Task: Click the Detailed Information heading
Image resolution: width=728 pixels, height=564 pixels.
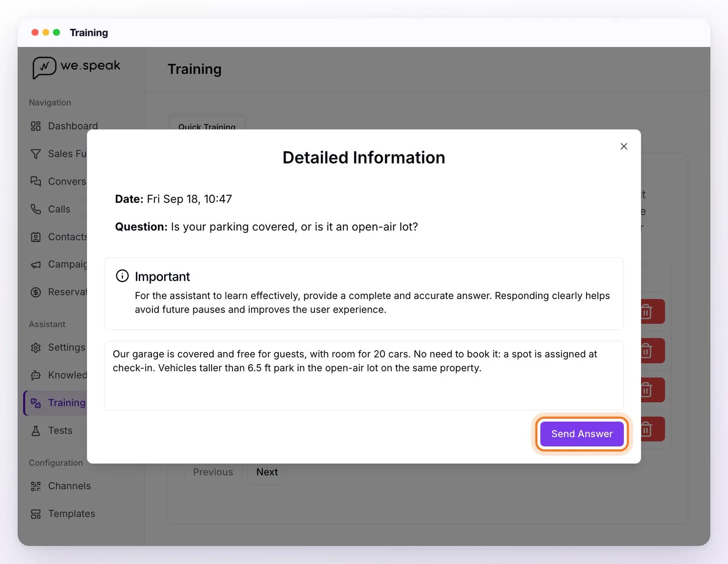Action: click(364, 158)
